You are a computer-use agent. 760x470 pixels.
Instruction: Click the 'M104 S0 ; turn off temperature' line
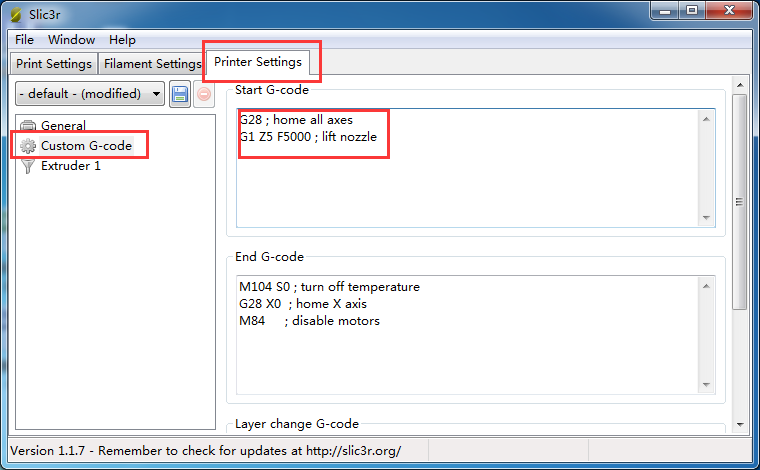pyautogui.click(x=330, y=287)
